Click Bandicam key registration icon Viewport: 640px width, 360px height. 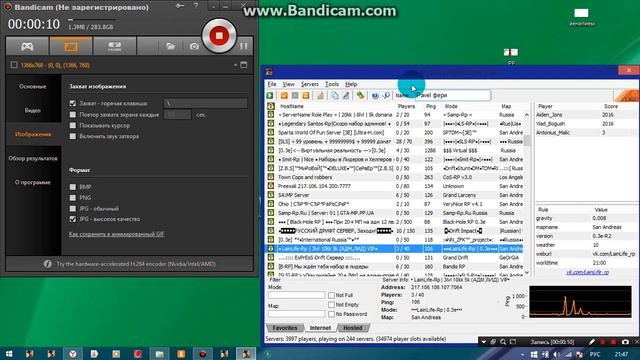point(180,6)
